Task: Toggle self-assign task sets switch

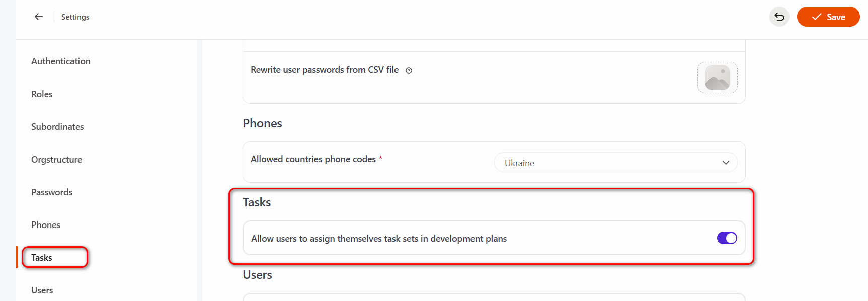Action: click(x=727, y=238)
